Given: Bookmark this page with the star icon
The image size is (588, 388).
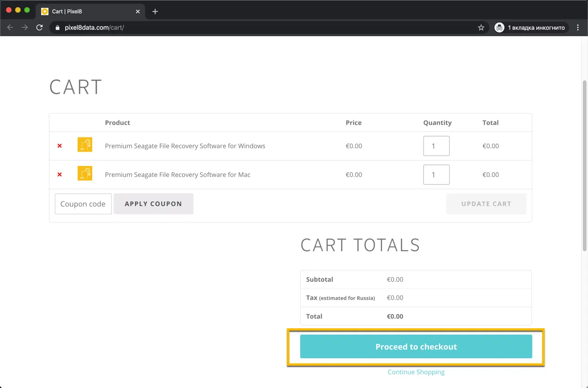Looking at the screenshot, I should pos(481,27).
